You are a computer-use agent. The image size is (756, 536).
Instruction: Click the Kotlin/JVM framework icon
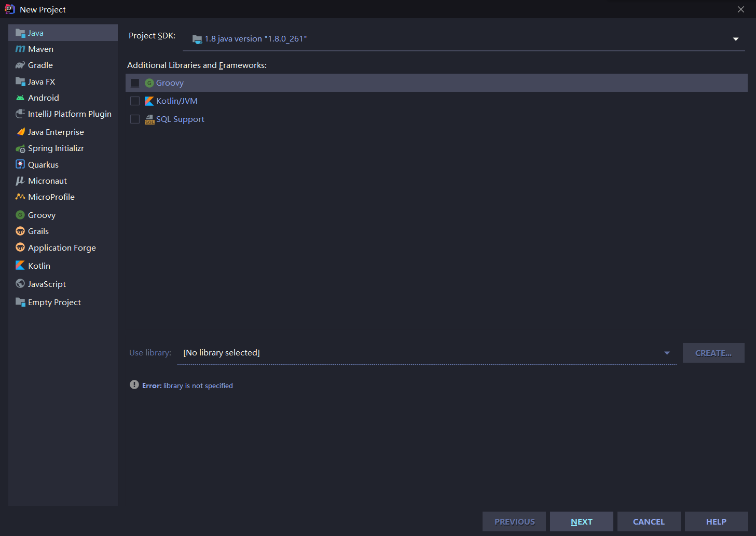coord(149,101)
